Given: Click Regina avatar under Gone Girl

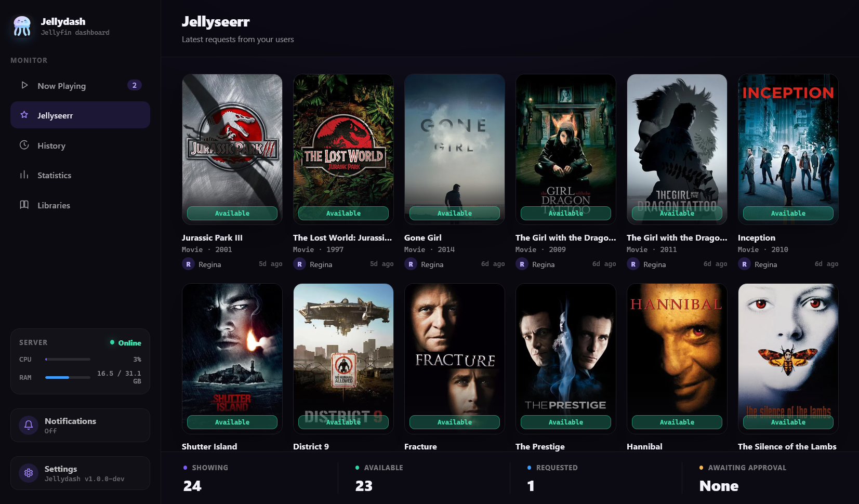Looking at the screenshot, I should (411, 264).
